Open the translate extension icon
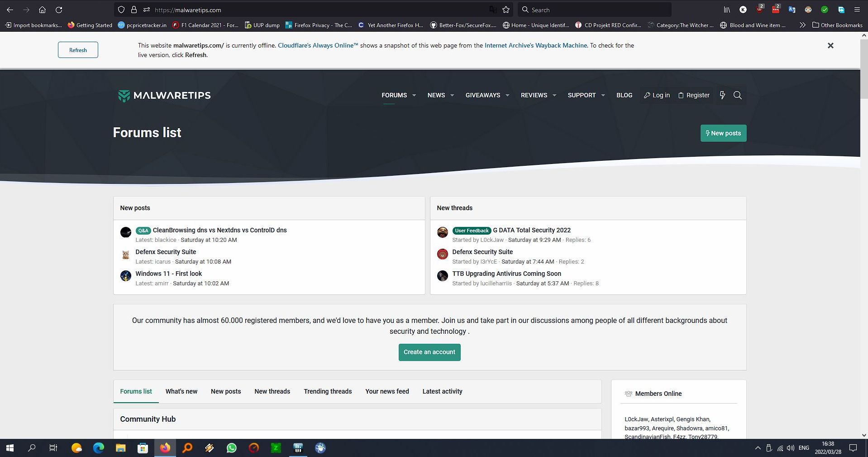This screenshot has height=457, width=868. coord(792,10)
